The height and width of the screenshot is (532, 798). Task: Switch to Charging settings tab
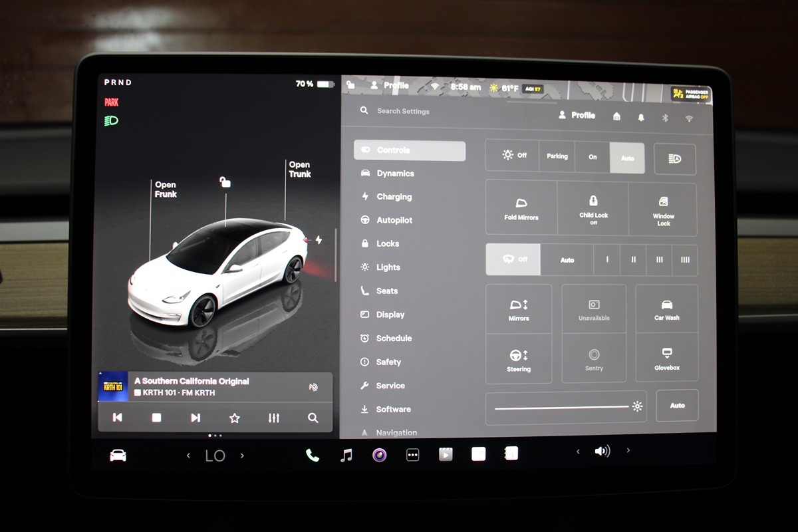point(394,197)
